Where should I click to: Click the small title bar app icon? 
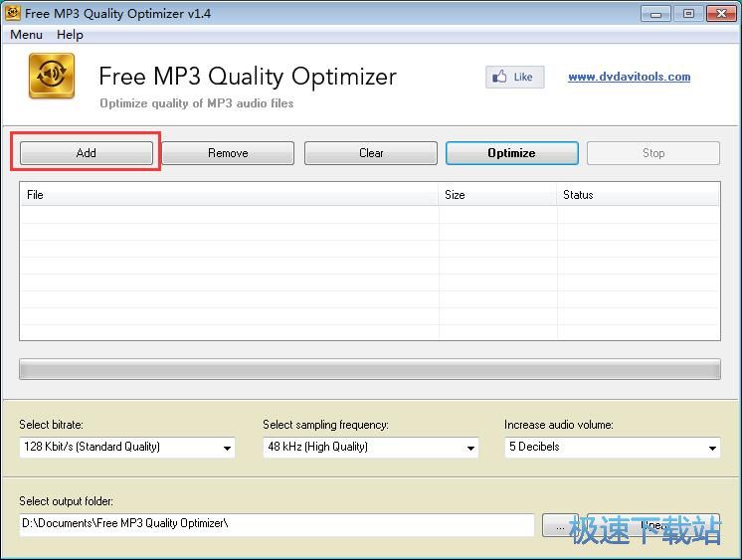13,14
